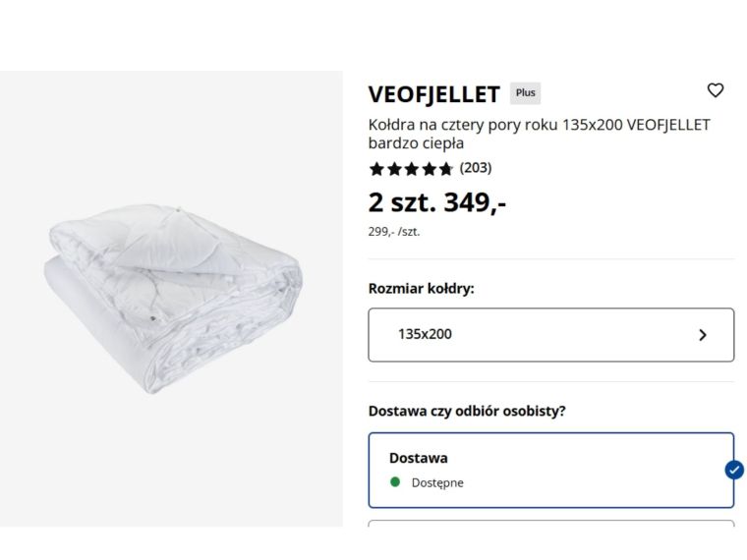Click the blue checkmark on the Dostawa option
The width and height of the screenshot is (747, 560).
[x=733, y=470]
